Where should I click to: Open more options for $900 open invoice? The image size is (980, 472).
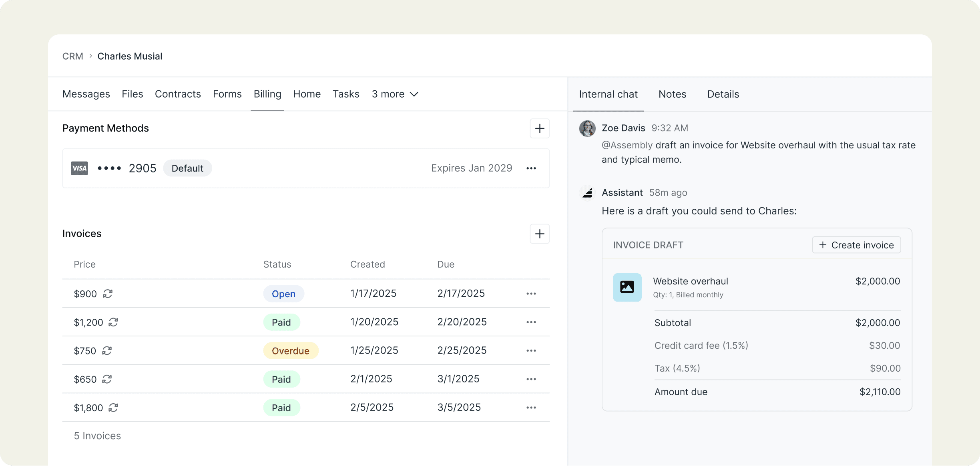pos(531,294)
